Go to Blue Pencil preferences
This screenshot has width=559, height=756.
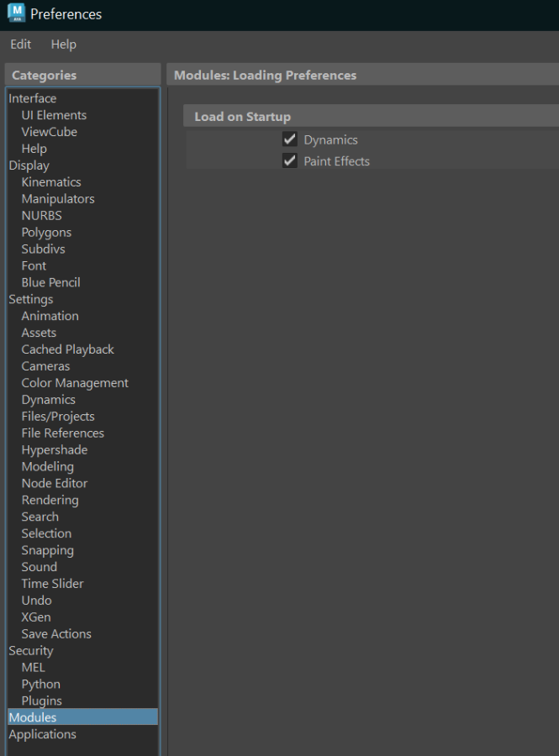[50, 282]
